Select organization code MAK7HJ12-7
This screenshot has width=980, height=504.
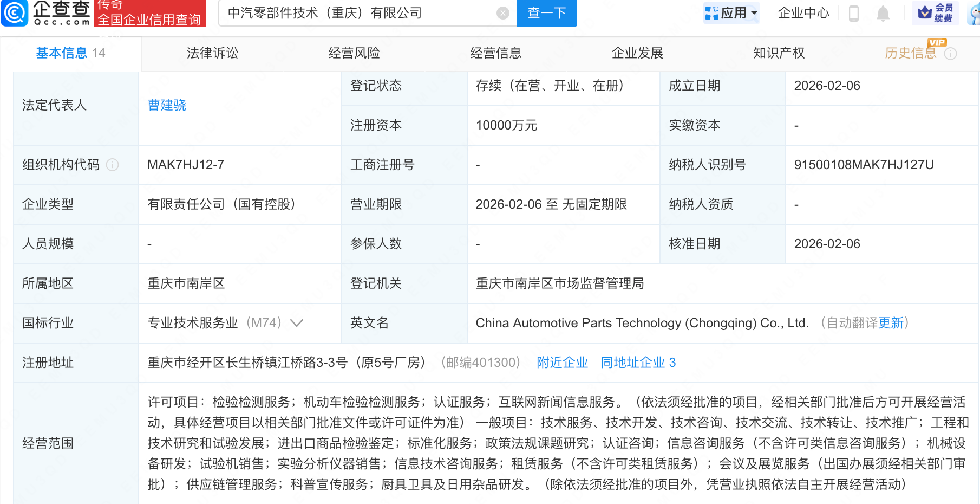(186, 165)
